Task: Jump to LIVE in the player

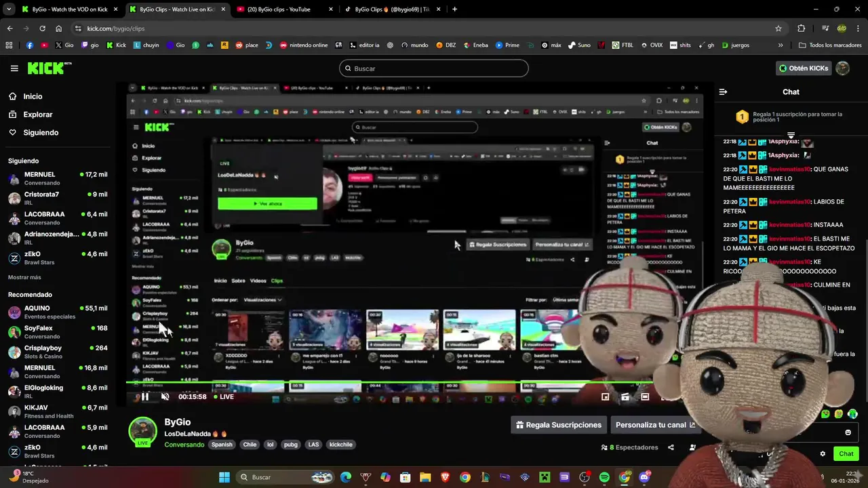Action: (224, 397)
